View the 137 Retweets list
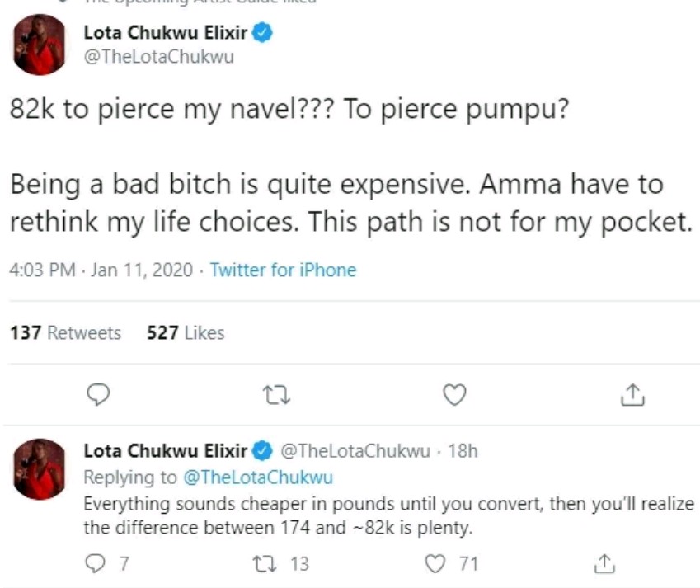700x588 pixels. [x=65, y=332]
